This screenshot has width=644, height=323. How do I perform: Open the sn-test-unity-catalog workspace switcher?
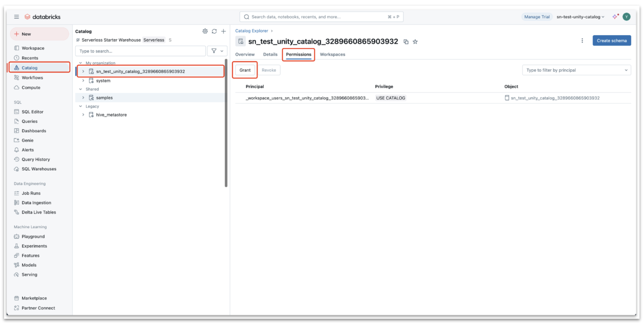580,17
